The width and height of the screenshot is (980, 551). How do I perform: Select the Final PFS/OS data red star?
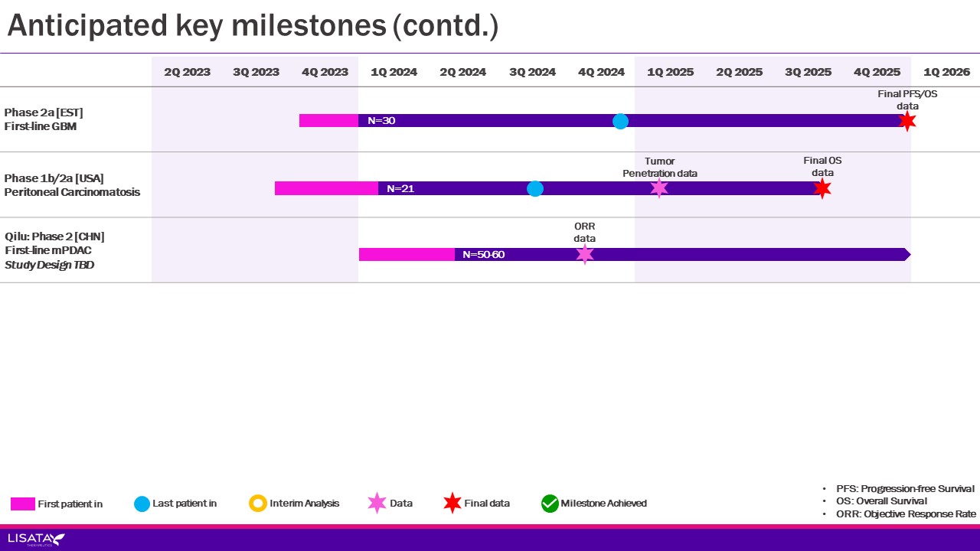coord(907,121)
